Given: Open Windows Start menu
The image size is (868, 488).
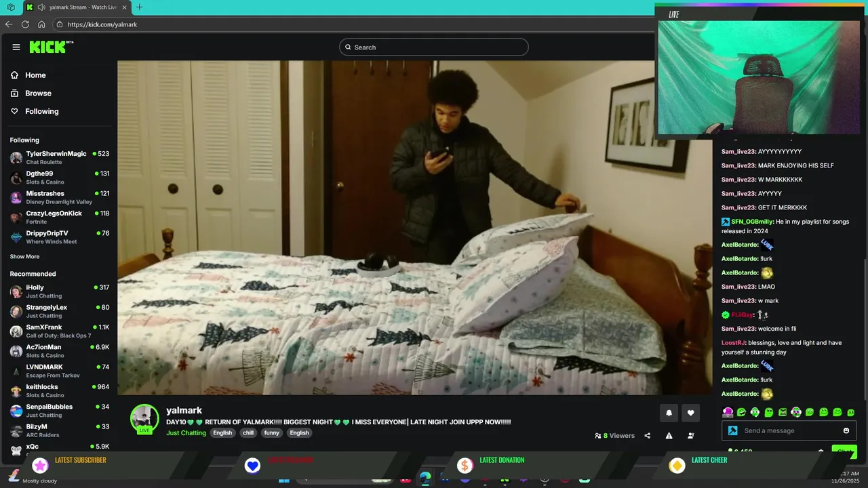Looking at the screenshot, I should point(283,480).
